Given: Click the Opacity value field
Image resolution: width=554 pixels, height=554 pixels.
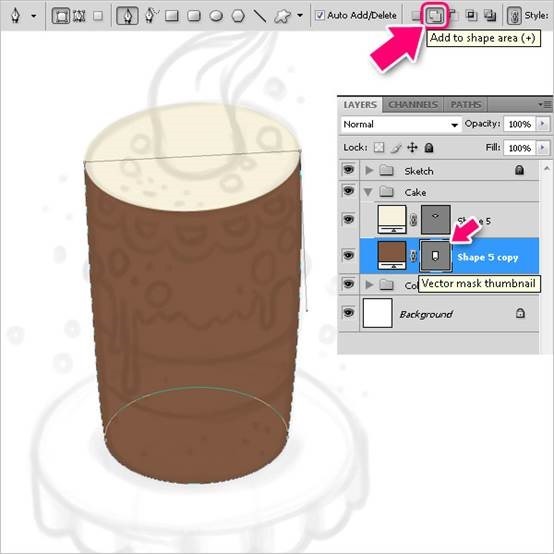Looking at the screenshot, I should tap(520, 124).
